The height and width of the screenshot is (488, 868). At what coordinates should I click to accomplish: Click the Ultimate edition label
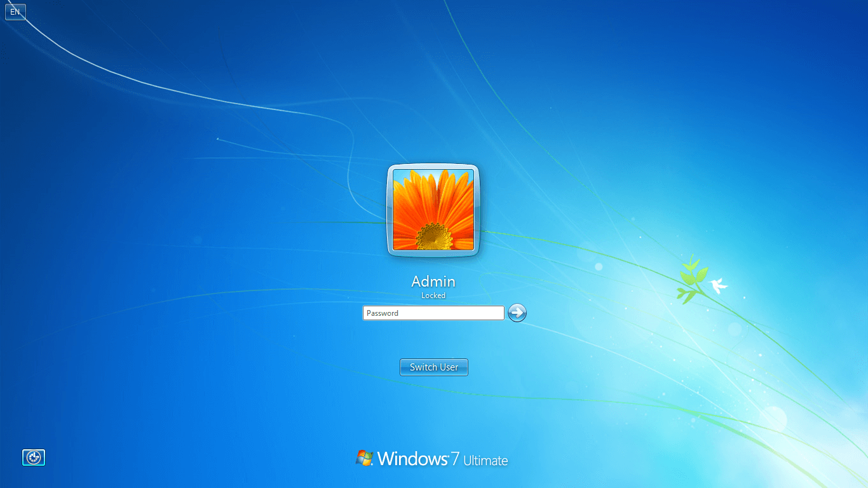[485, 461]
